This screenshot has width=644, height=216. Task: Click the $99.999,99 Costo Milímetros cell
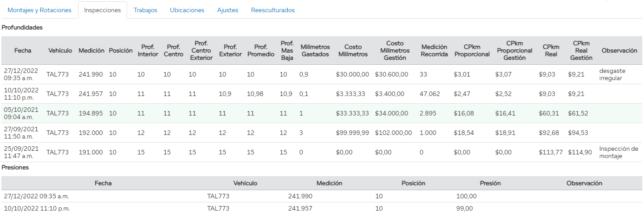click(352, 133)
